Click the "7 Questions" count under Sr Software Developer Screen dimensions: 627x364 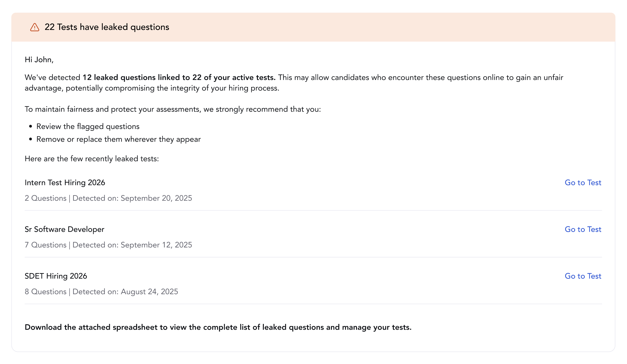tap(45, 245)
